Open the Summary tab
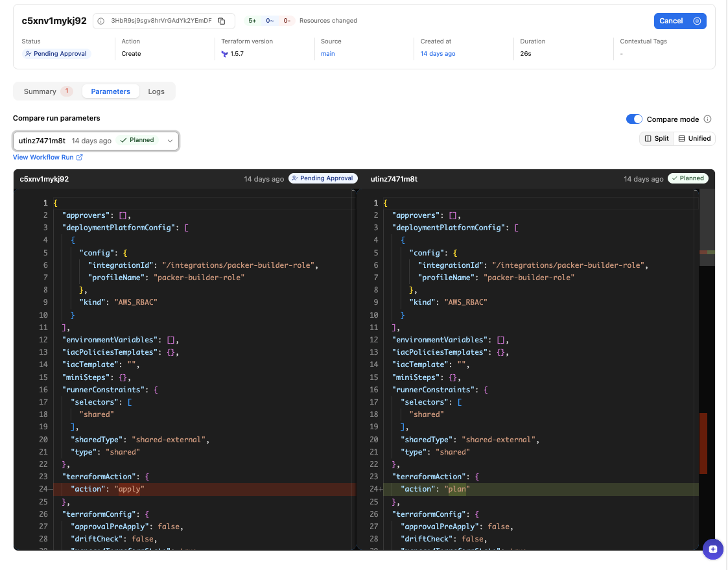728x570 pixels. tap(47, 91)
